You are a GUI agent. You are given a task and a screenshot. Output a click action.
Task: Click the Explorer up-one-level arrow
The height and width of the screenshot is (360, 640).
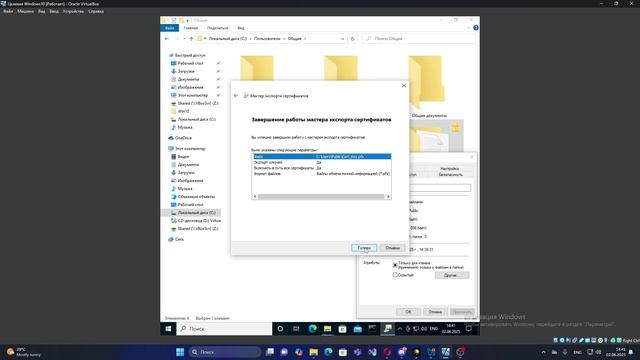click(x=191, y=38)
